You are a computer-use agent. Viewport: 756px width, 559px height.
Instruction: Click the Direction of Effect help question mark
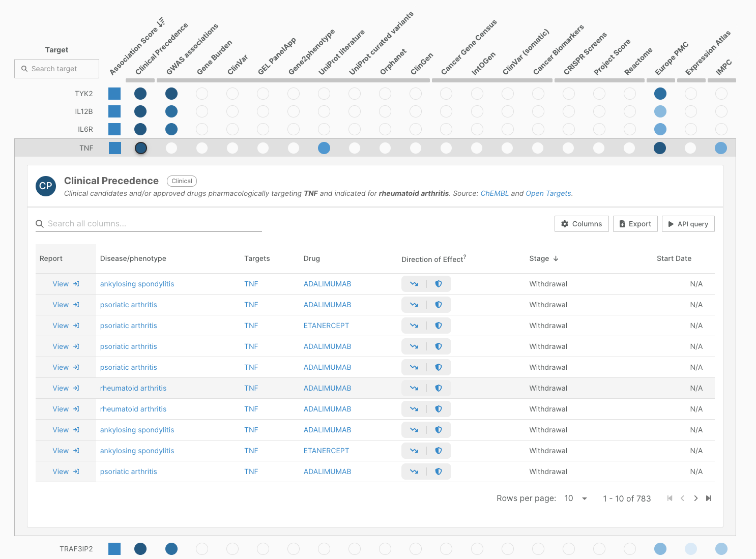tap(464, 257)
